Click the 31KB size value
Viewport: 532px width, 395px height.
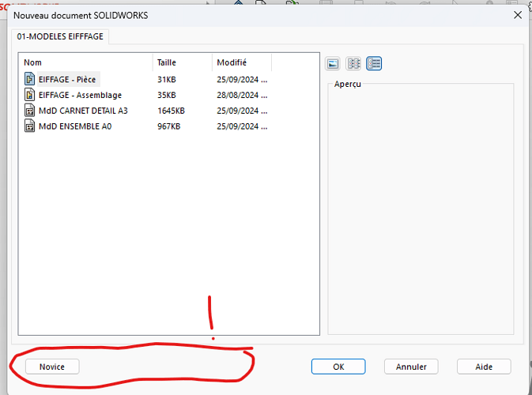[x=167, y=79]
